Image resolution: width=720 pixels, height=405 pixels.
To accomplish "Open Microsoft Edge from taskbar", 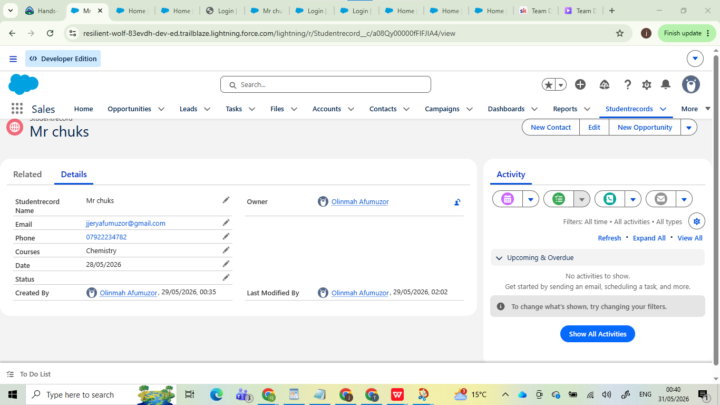I will [x=216, y=394].
